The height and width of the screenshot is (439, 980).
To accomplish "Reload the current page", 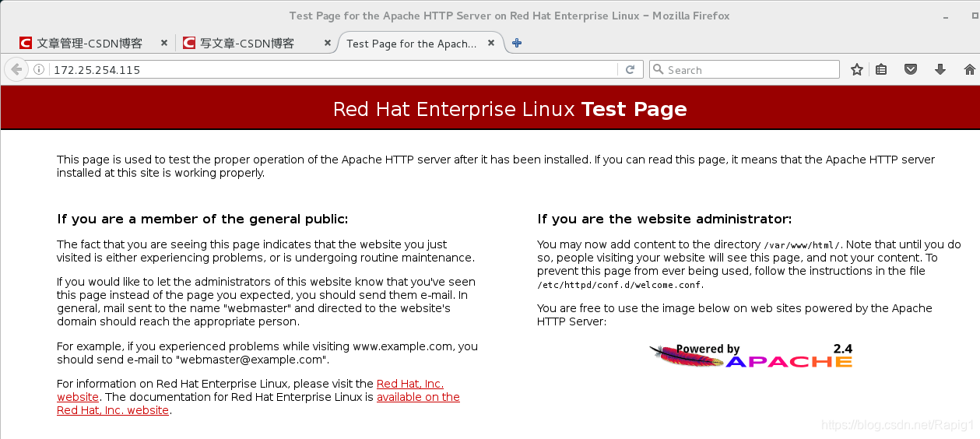I will tap(631, 69).
